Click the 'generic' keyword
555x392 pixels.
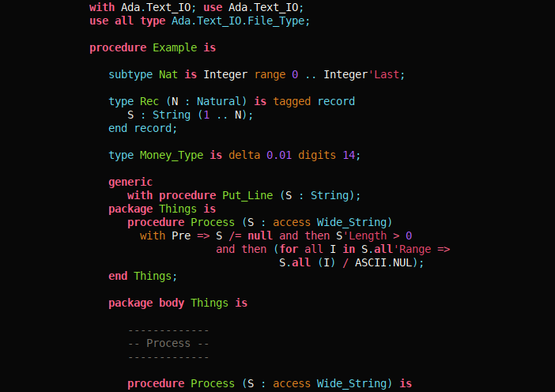click(x=130, y=182)
